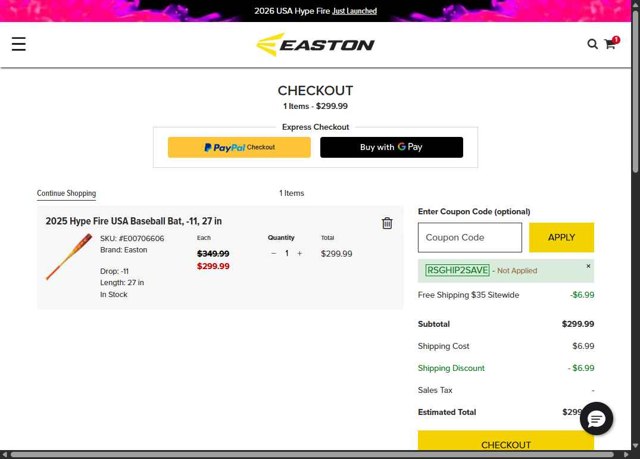
Task: Click the Estimated Total label
Action: (x=447, y=412)
